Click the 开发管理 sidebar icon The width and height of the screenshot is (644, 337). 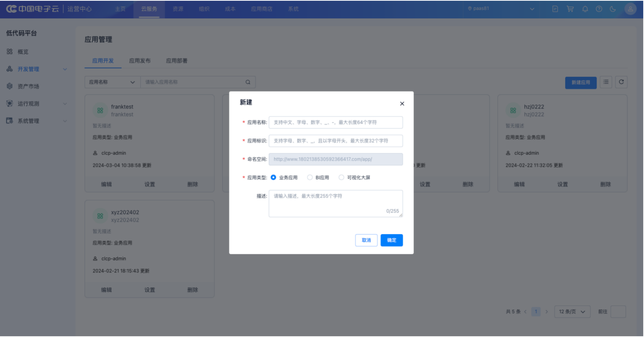click(9, 69)
